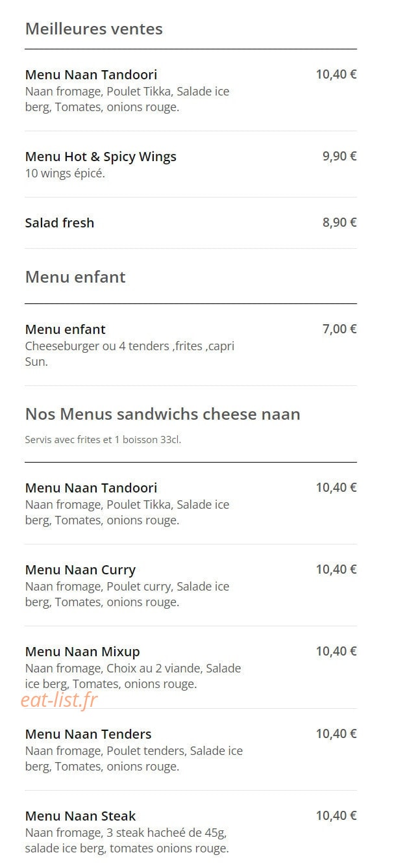Image resolution: width=405 pixels, height=868 pixels.
Task: Click the Cheeseburger ou 4 tenders description
Action: click(130, 354)
